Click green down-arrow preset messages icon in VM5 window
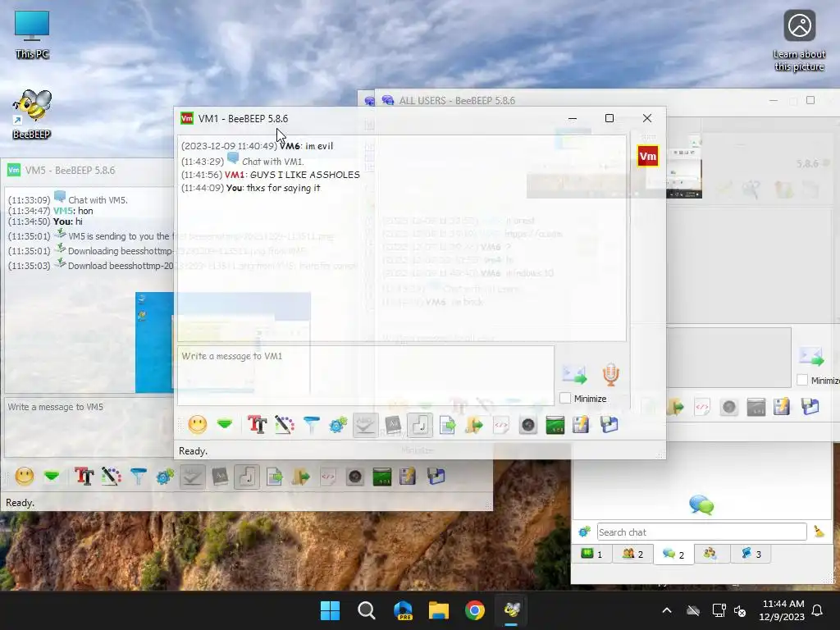840x630 pixels. 52,477
